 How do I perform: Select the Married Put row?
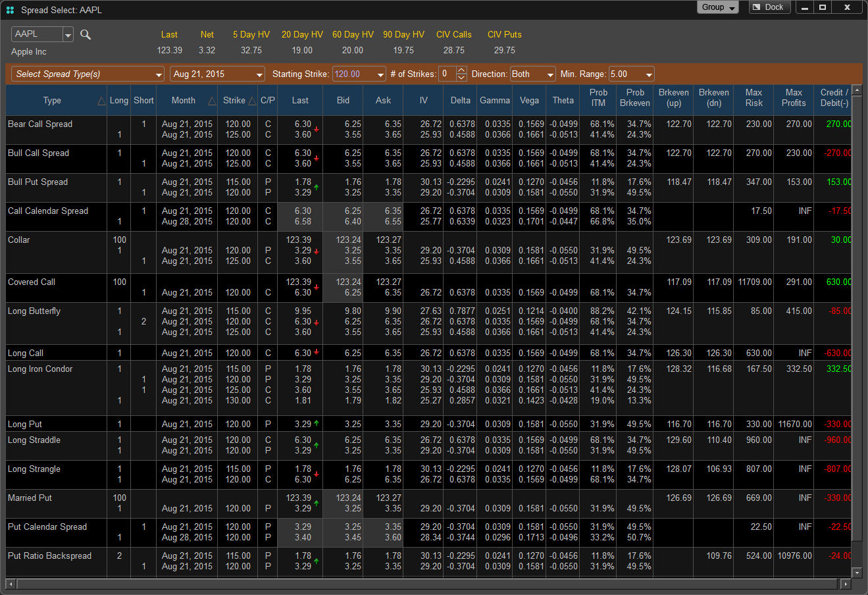pos(428,504)
